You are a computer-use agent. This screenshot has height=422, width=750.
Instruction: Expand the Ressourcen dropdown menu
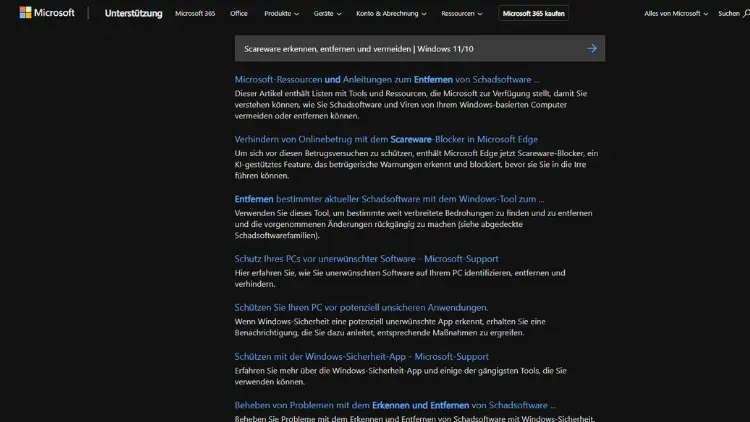point(462,13)
